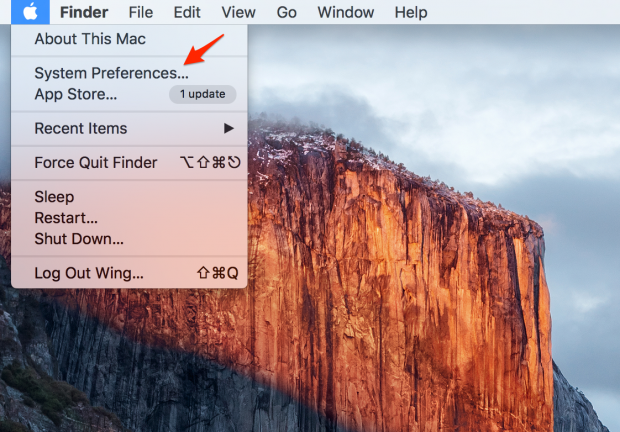620x432 pixels.
Task: Open the Help menu
Action: click(x=410, y=13)
